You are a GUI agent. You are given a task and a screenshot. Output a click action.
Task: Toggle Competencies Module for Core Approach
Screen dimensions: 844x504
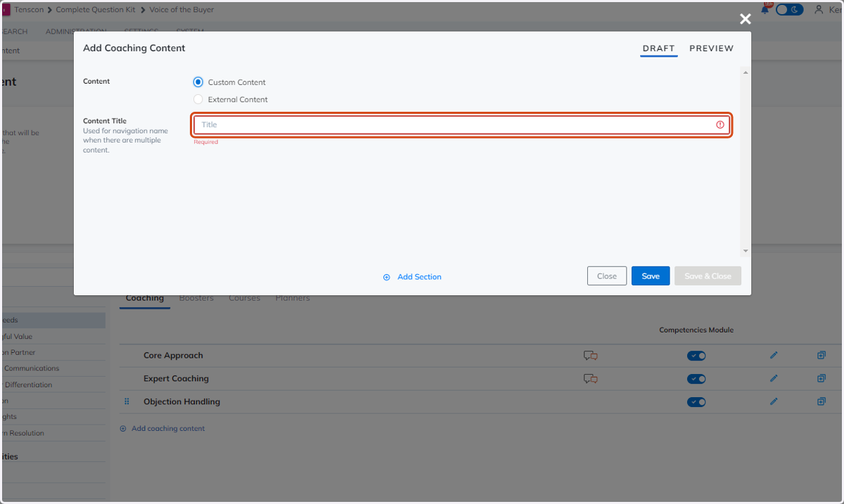[x=696, y=356]
